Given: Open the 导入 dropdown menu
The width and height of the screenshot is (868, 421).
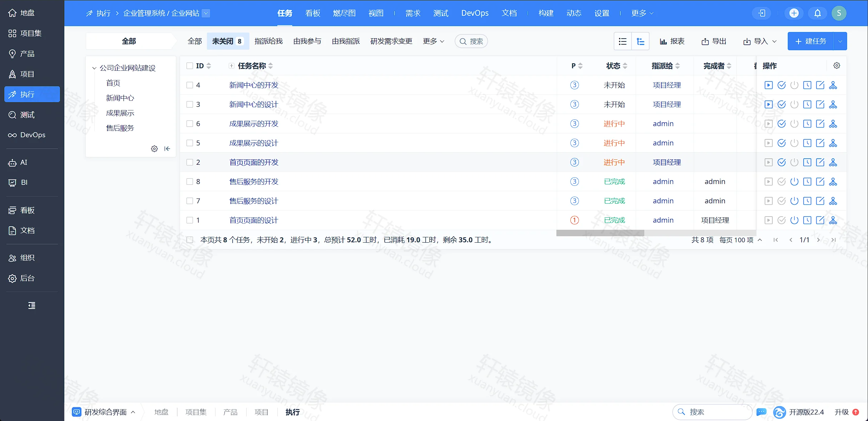Looking at the screenshot, I should pos(760,41).
